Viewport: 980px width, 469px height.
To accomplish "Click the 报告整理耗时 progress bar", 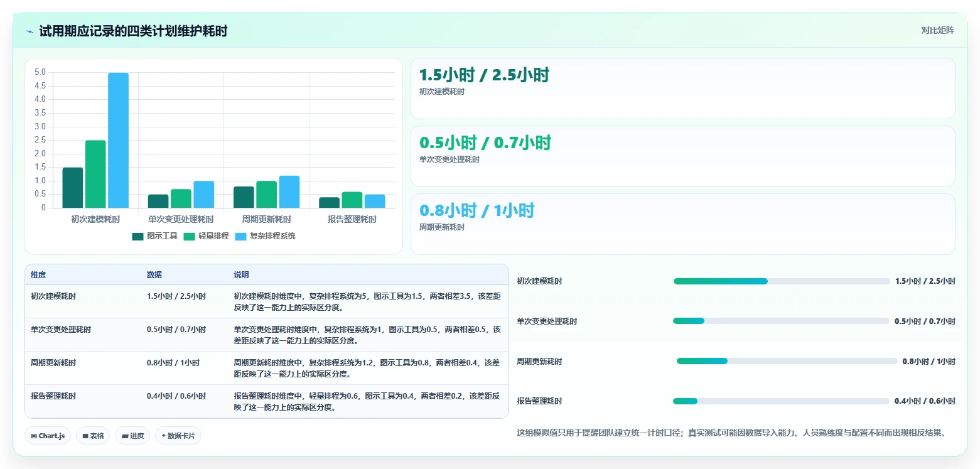I will pos(782,401).
